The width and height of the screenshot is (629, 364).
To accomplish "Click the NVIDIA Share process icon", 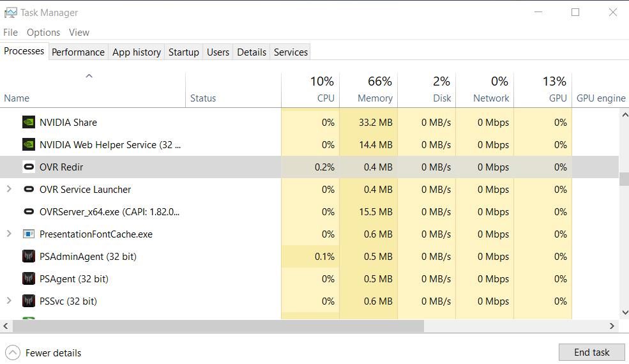I will (x=28, y=123).
